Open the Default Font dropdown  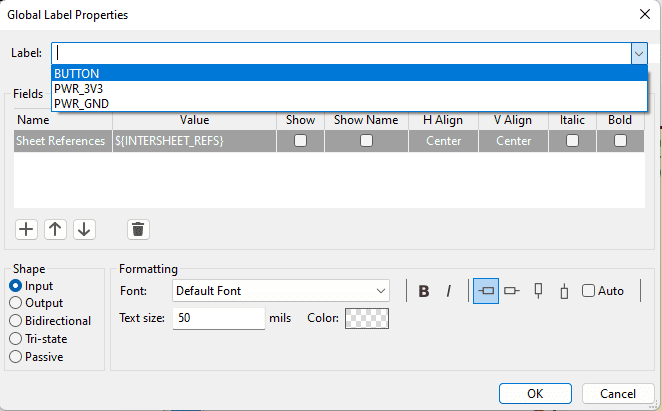pyautogui.click(x=281, y=291)
